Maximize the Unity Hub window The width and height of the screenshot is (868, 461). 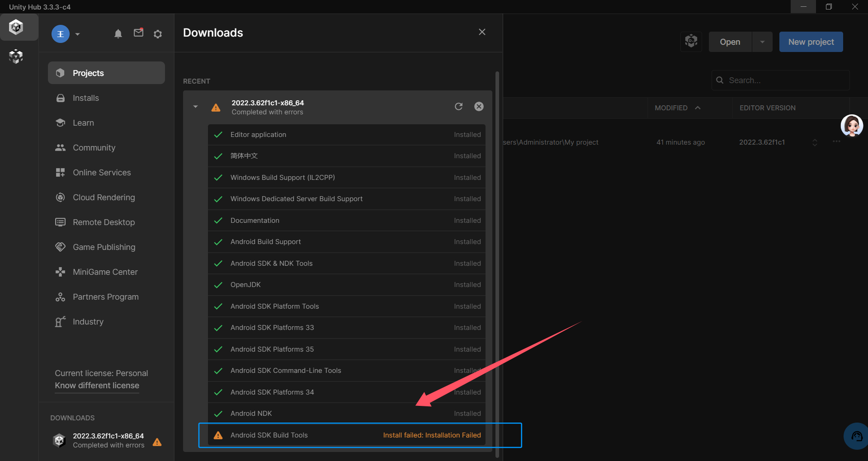(829, 6)
